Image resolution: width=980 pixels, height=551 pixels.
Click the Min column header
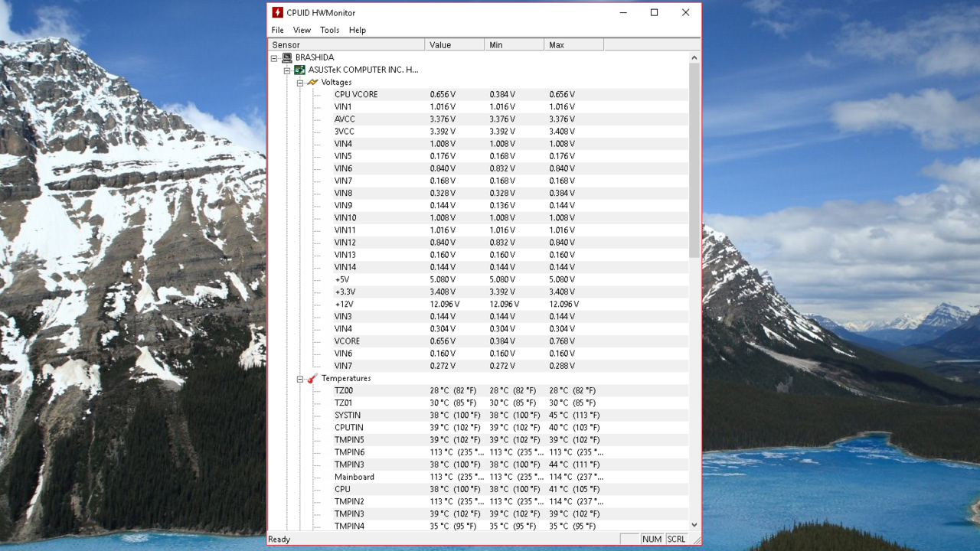(514, 45)
